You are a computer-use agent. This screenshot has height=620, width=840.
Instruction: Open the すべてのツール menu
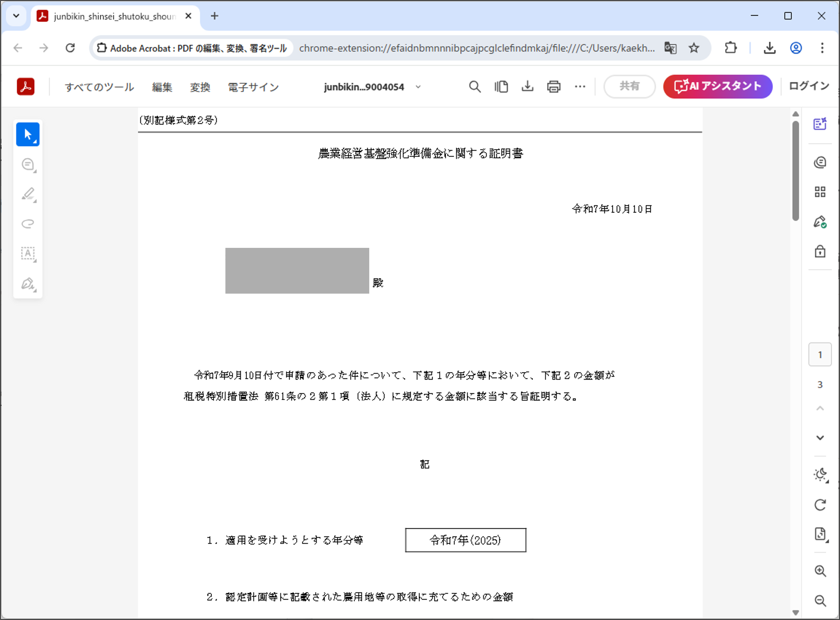coord(99,87)
